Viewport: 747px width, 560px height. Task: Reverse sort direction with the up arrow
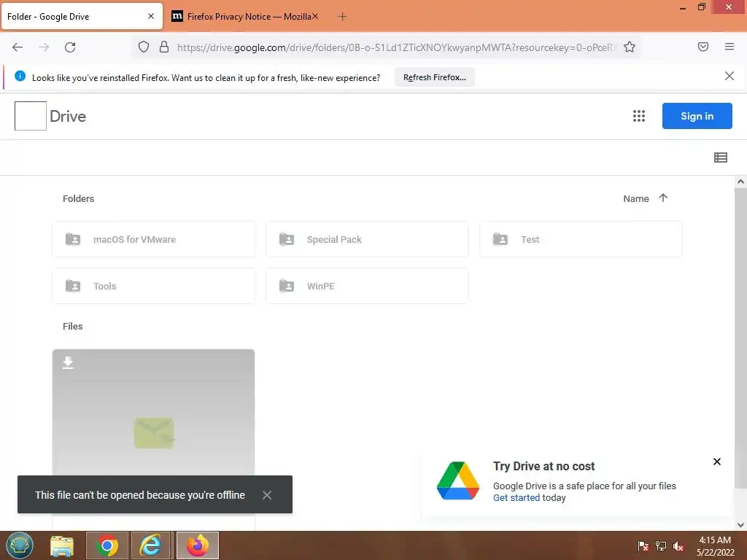[663, 198]
